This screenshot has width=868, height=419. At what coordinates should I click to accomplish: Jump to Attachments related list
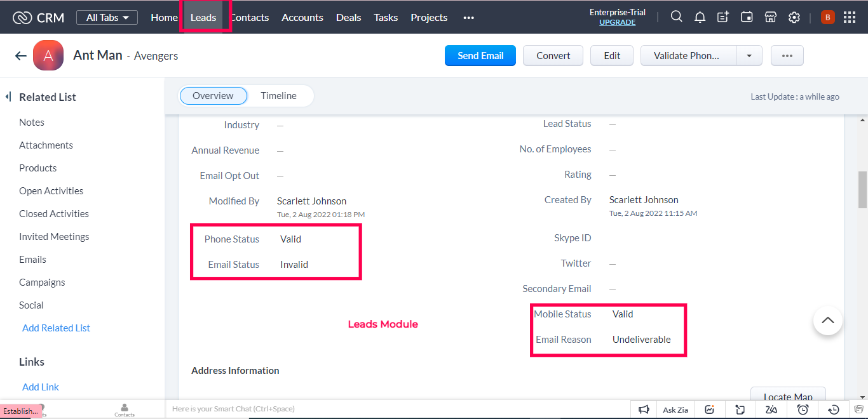(46, 145)
